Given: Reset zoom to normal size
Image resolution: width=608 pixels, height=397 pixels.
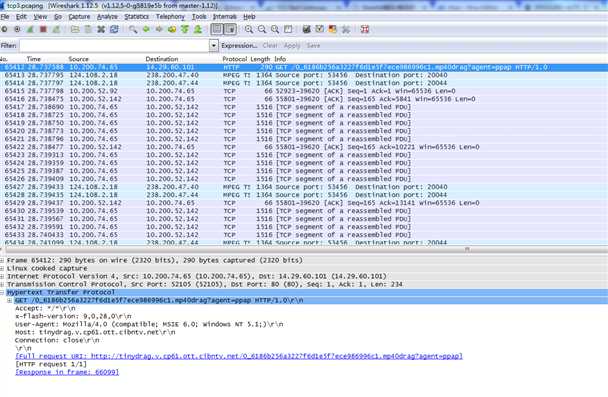Looking at the screenshot, I should 275,29.
